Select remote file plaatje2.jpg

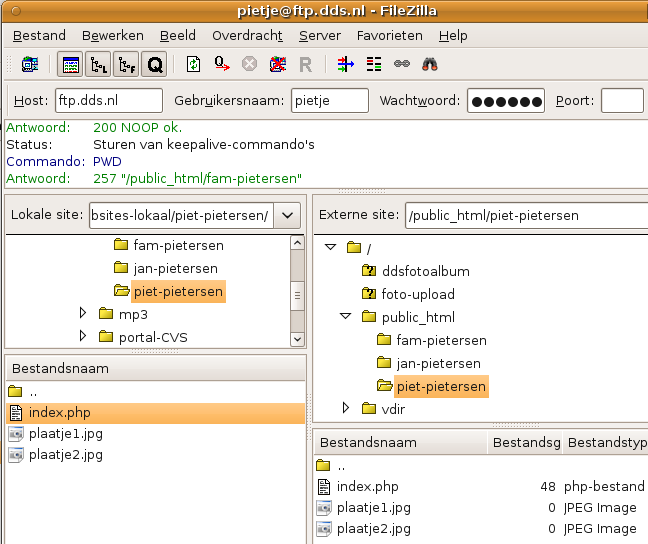coord(481,529)
